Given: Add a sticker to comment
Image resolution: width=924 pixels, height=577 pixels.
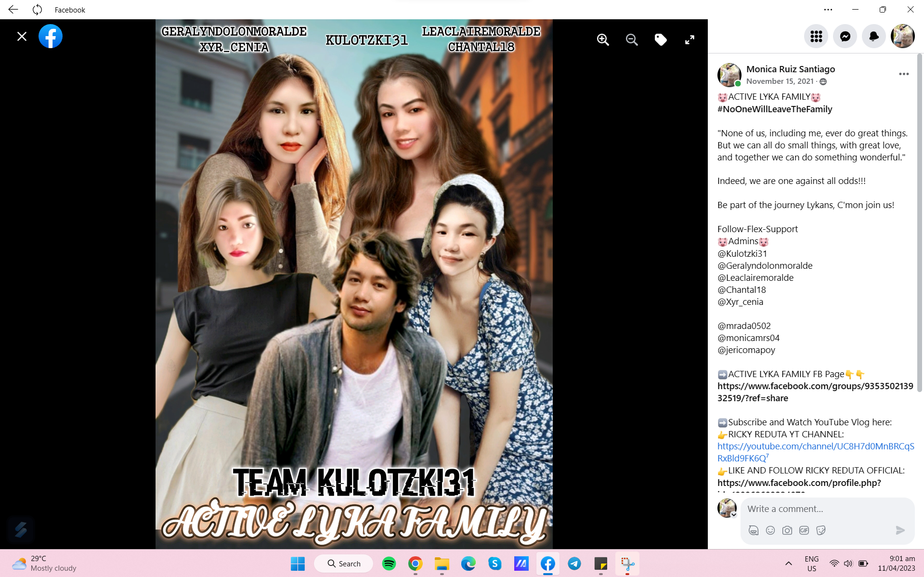Looking at the screenshot, I should click(821, 530).
